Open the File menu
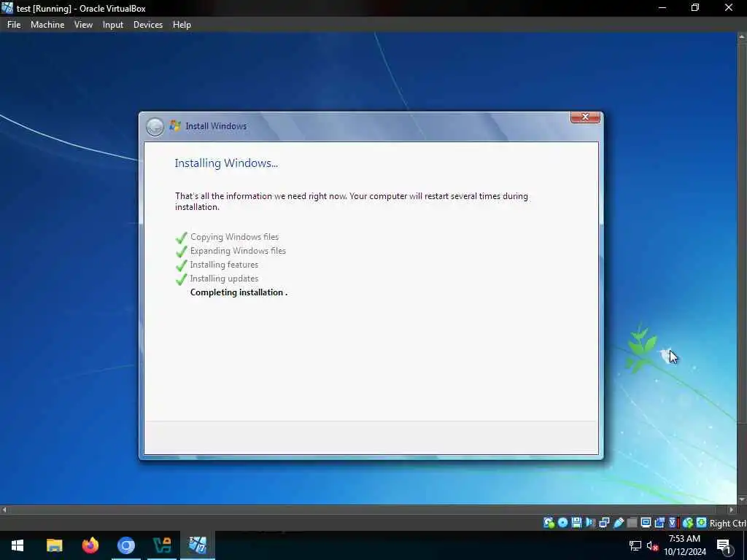The image size is (747, 560). [14, 25]
